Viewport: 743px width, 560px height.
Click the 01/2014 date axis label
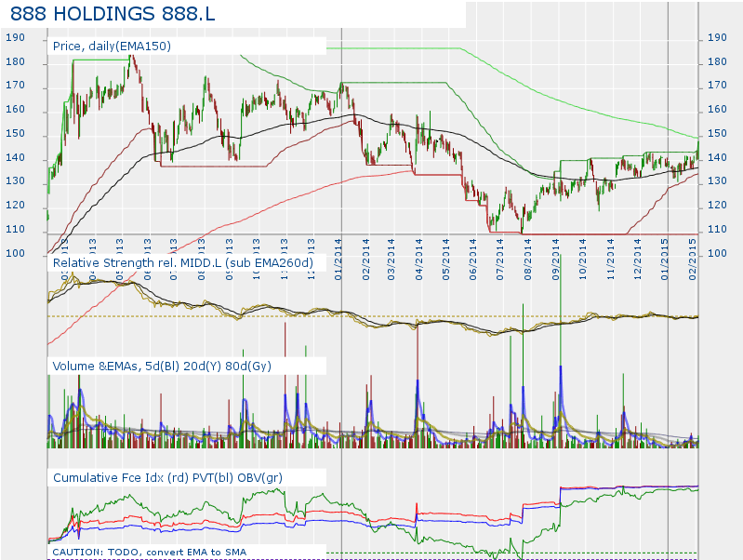tap(338, 260)
